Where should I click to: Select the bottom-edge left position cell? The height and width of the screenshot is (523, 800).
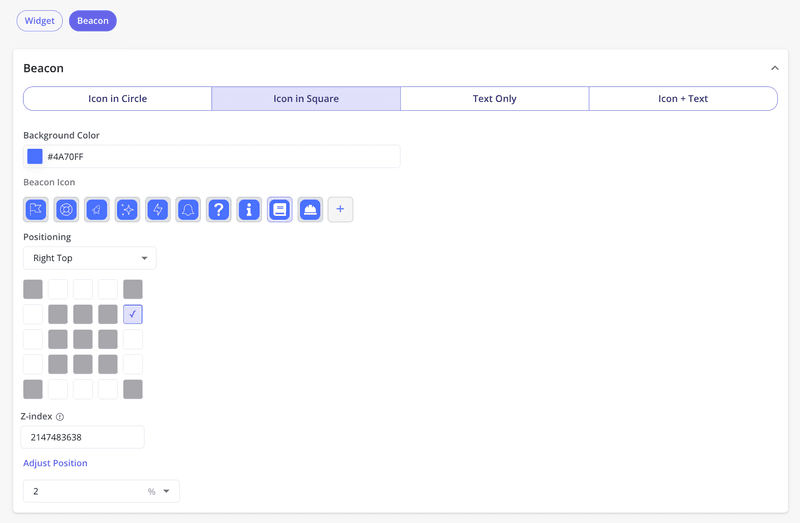click(x=58, y=389)
